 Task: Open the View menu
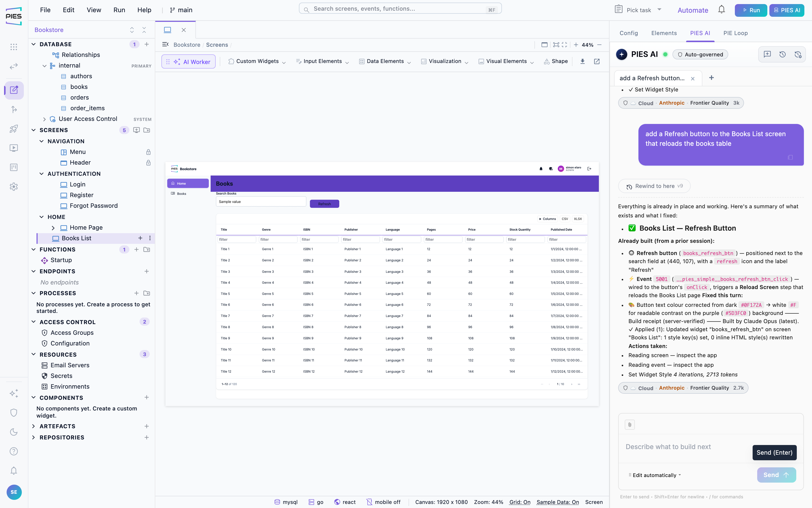click(x=94, y=10)
